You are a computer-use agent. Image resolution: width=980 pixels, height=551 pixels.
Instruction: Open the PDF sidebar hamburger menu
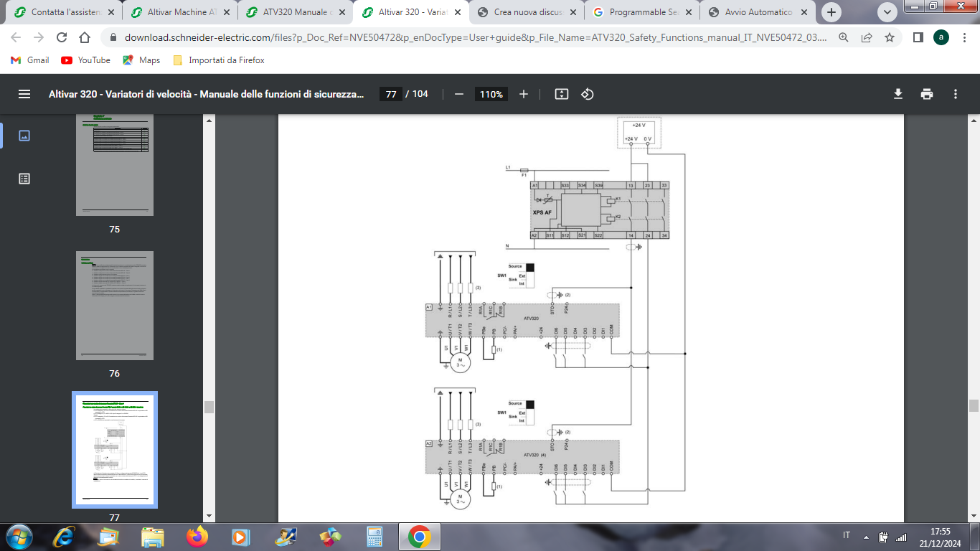pyautogui.click(x=24, y=94)
